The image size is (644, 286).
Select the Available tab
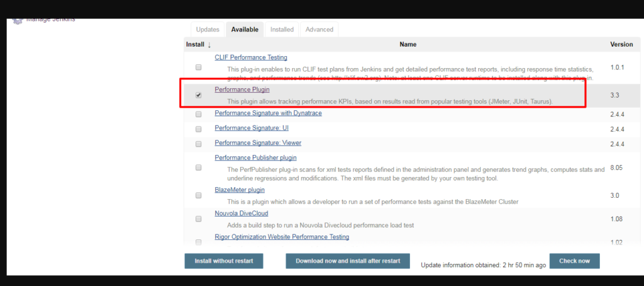[245, 30]
